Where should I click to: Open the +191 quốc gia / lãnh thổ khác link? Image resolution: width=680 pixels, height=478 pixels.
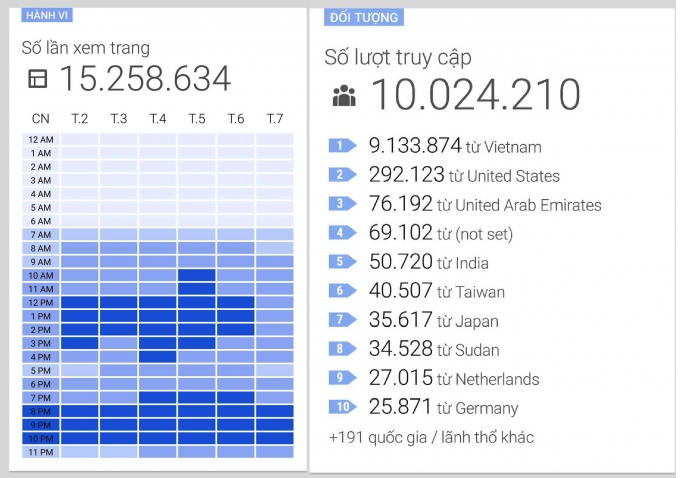(x=431, y=437)
